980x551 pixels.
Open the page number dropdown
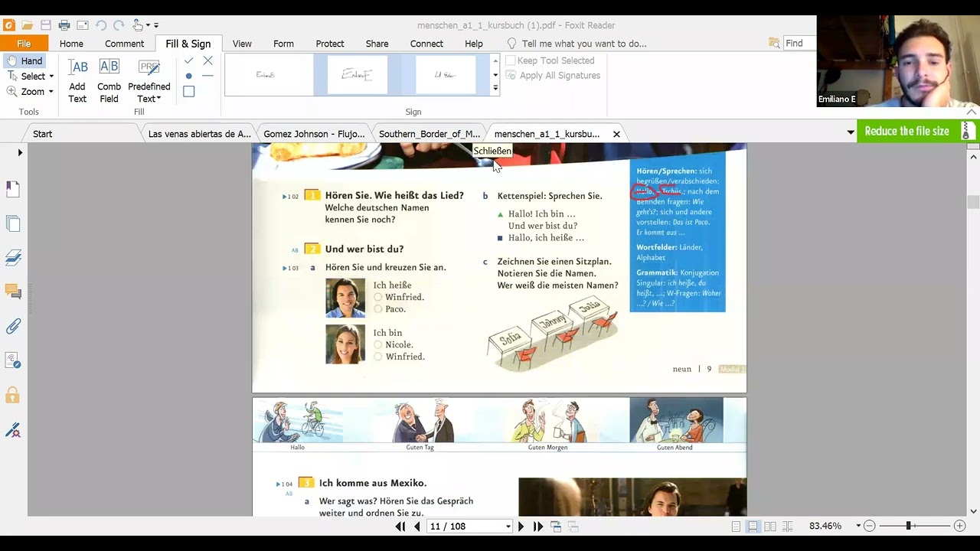(x=508, y=527)
